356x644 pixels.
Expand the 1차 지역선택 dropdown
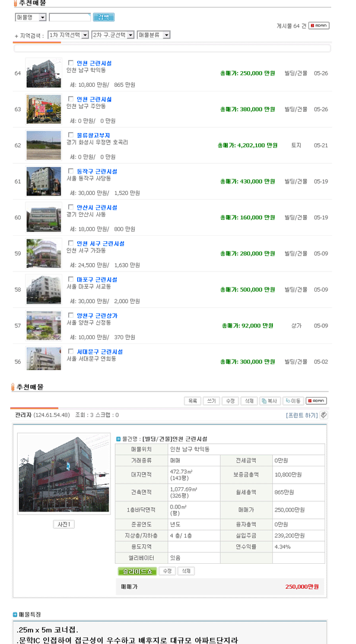[68, 35]
